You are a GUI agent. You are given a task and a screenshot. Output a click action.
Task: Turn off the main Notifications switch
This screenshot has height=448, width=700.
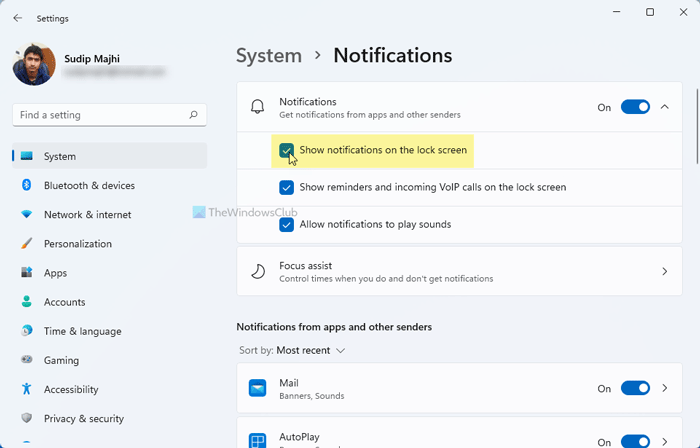pos(635,107)
